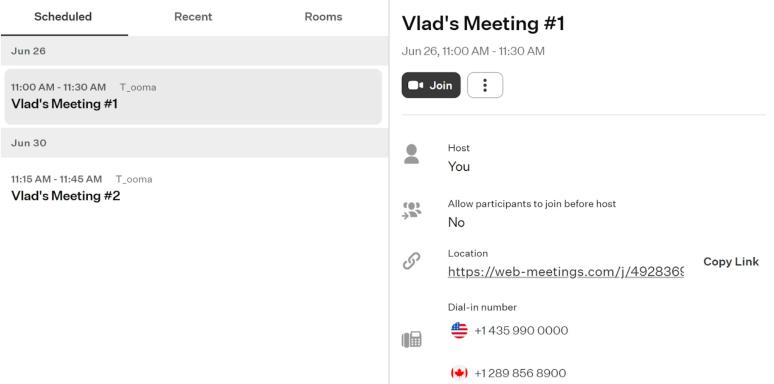
Task: Copy the meeting link with Copy Link
Action: [x=731, y=262]
